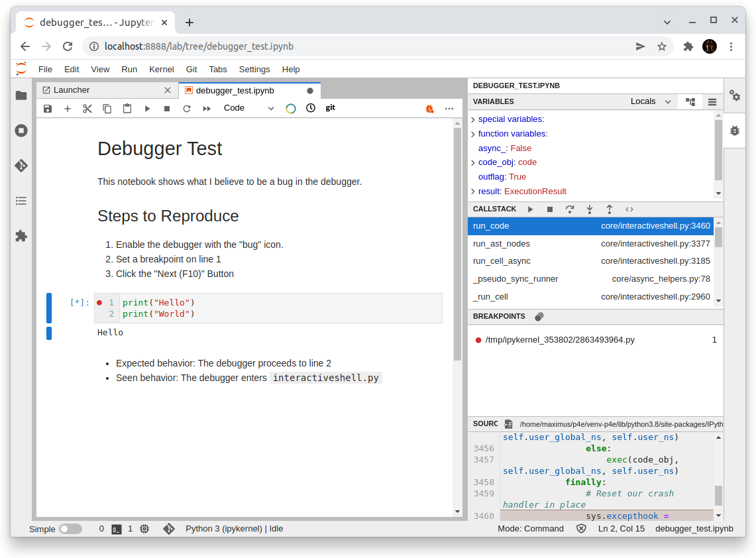Open Property Inspector gears icon
The width and height of the screenshot is (756, 558).
tap(735, 95)
